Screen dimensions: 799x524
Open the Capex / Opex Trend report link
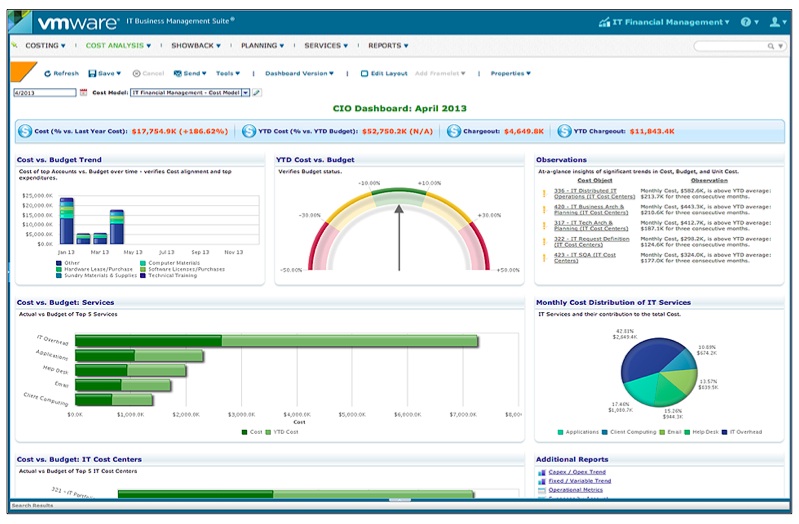(x=577, y=472)
